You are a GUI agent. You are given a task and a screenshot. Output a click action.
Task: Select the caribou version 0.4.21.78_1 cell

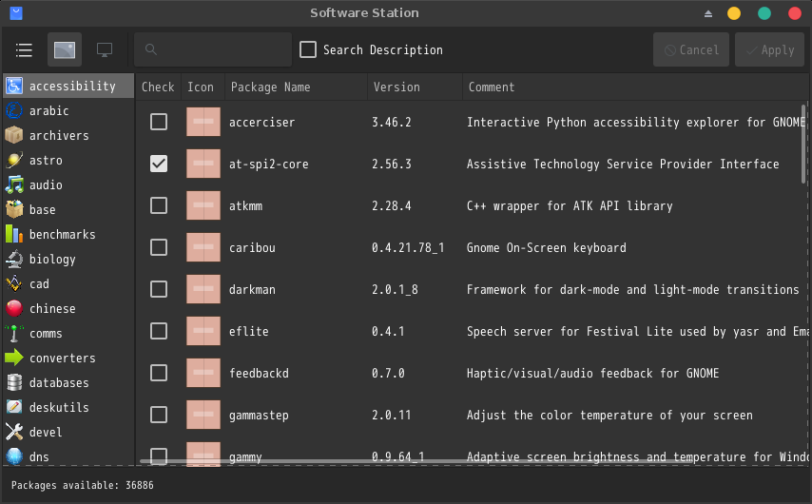[x=408, y=247]
